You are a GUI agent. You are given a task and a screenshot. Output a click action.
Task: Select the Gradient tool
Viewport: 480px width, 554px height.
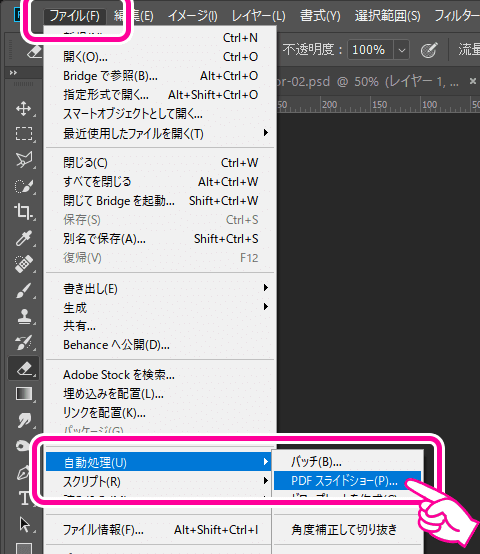(x=24, y=394)
